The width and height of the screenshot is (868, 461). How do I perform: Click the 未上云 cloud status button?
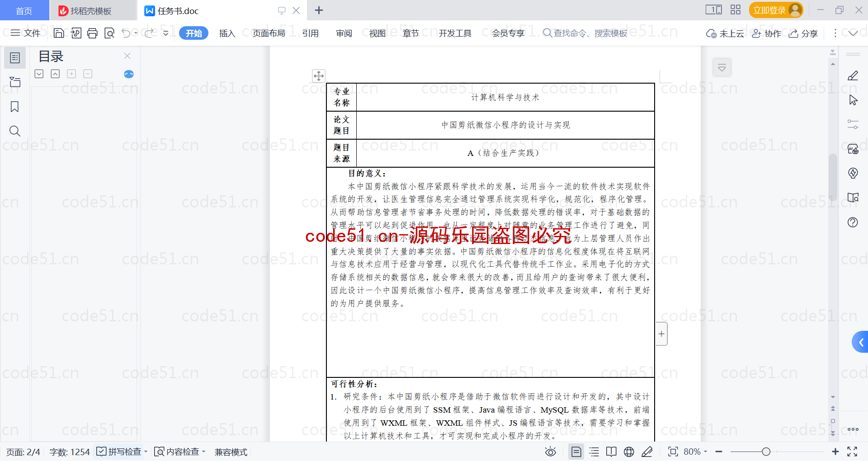point(725,33)
